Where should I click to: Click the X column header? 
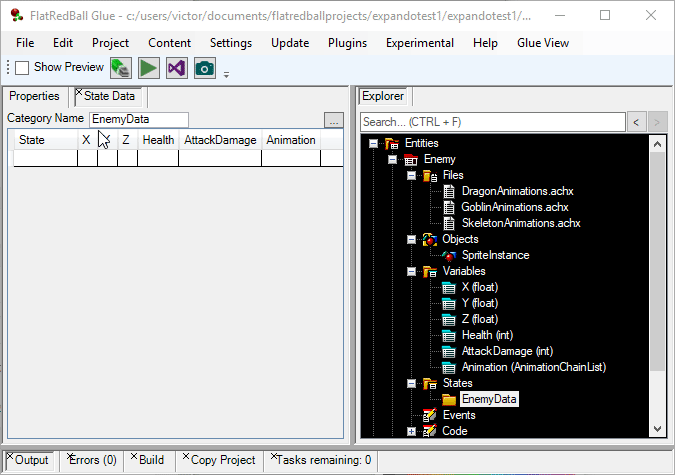click(87, 140)
